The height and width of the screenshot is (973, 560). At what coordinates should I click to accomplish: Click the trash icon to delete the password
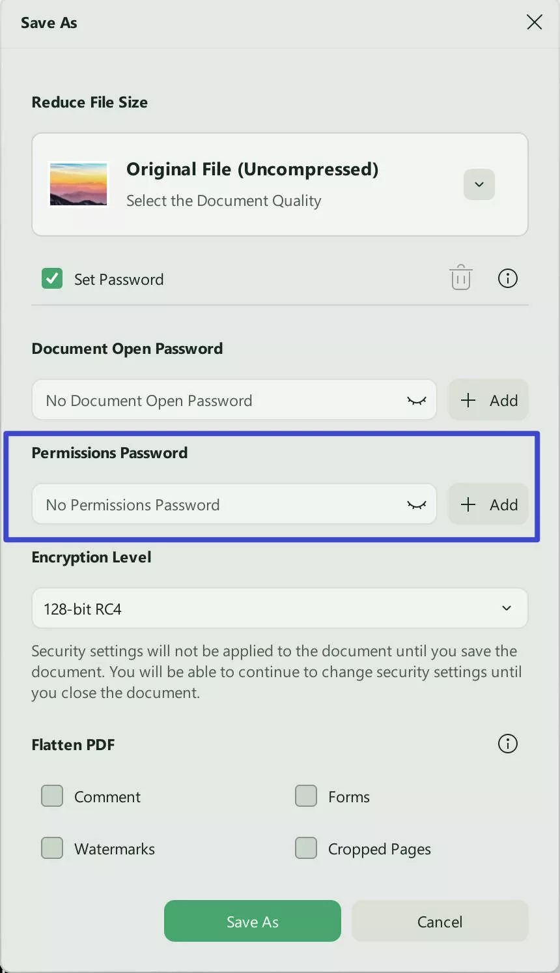460,278
